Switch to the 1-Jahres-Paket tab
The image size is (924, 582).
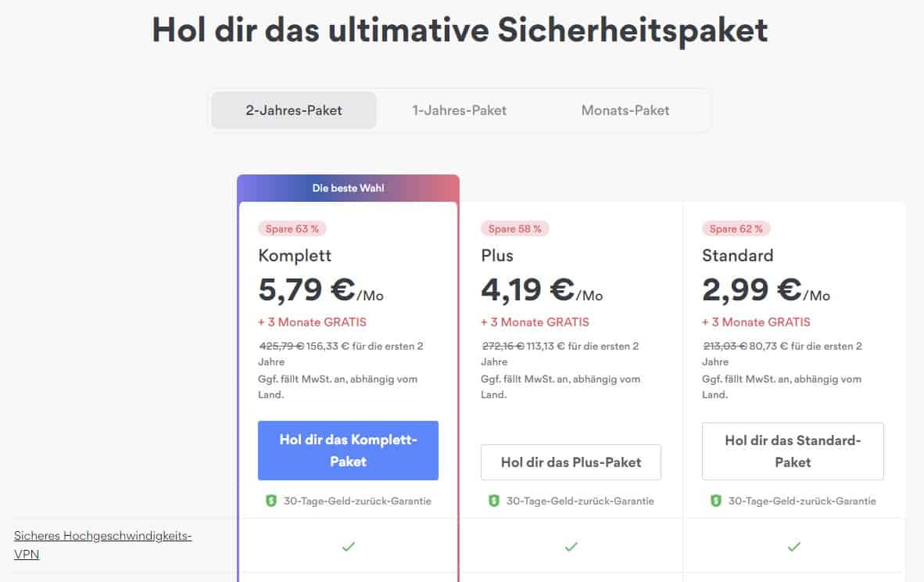pyautogui.click(x=460, y=110)
